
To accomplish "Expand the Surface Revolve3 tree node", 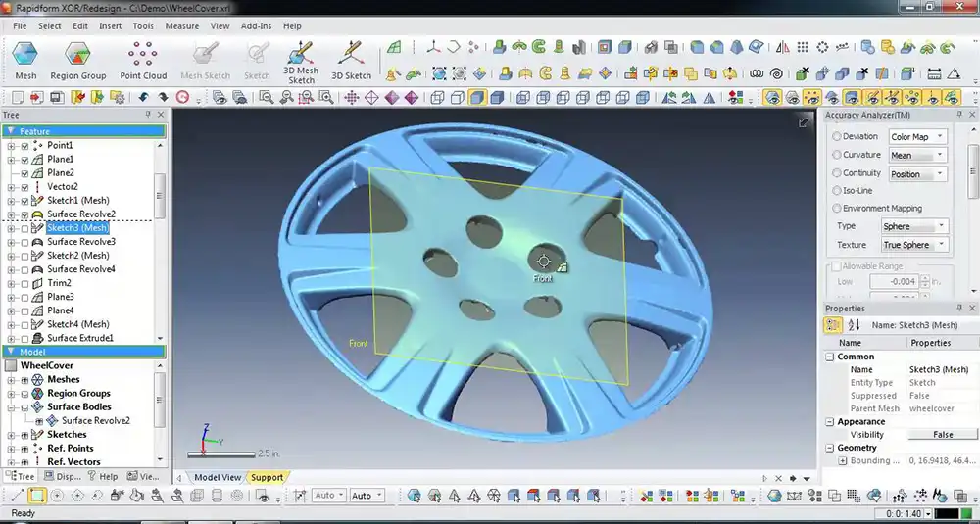I will pyautogui.click(x=11, y=242).
